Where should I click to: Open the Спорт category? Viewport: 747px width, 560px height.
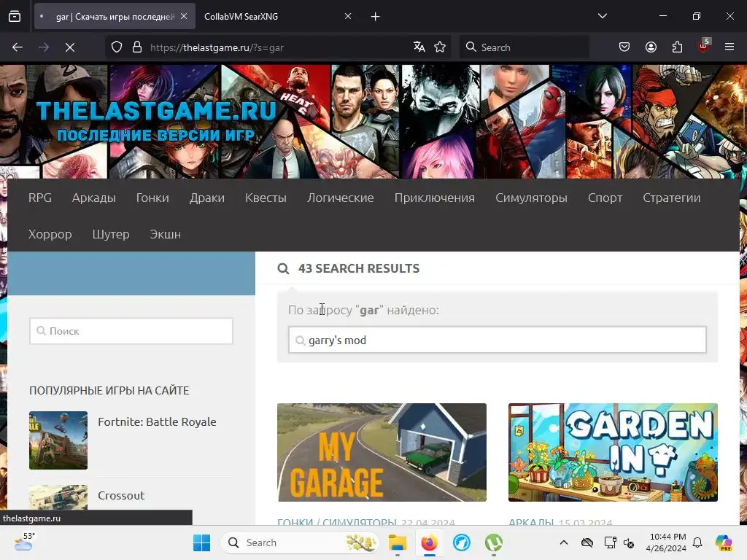[x=605, y=198]
